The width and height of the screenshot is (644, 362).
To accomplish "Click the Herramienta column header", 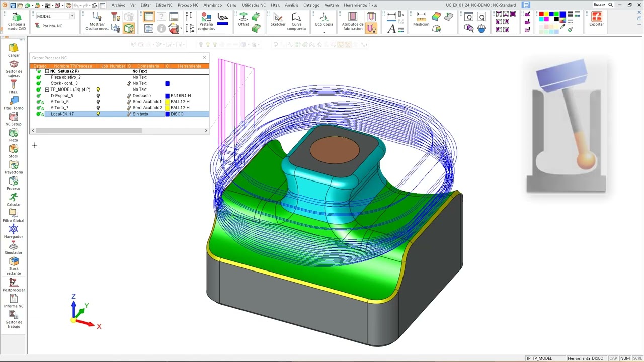I will [x=189, y=66].
